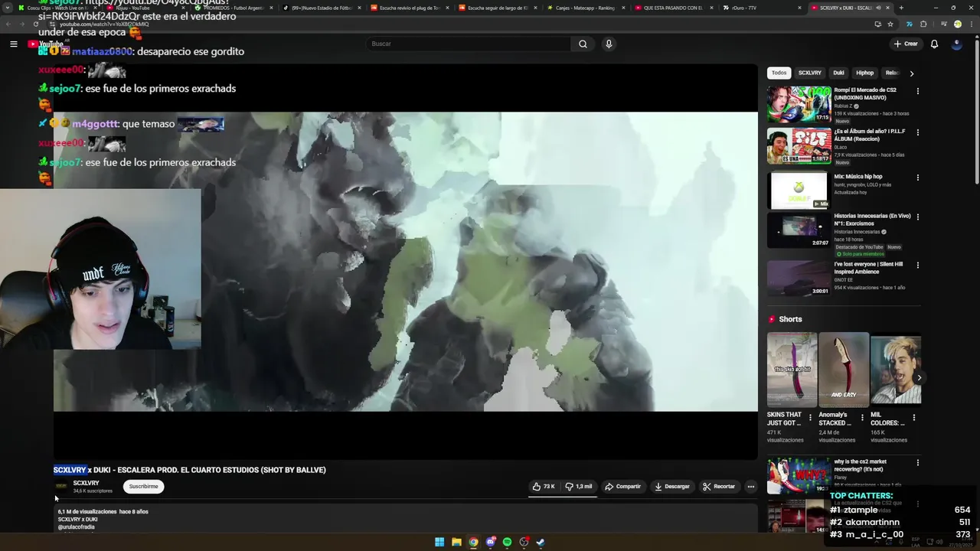The image size is (980, 551).
Task: Show more filter chips with the right arrow
Action: [911, 73]
